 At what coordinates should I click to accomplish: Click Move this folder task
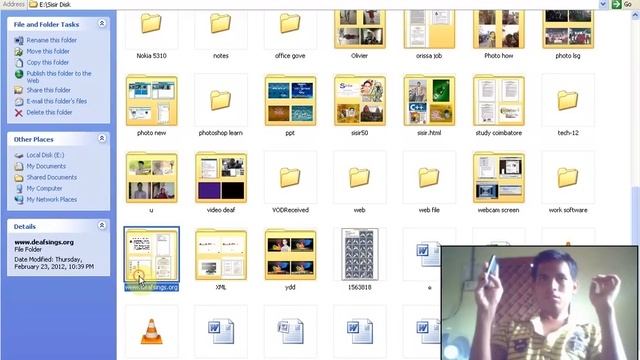pyautogui.click(x=48, y=51)
